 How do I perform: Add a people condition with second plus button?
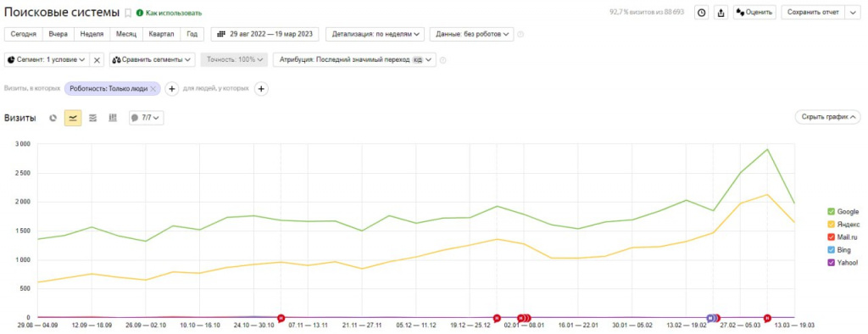click(x=261, y=89)
